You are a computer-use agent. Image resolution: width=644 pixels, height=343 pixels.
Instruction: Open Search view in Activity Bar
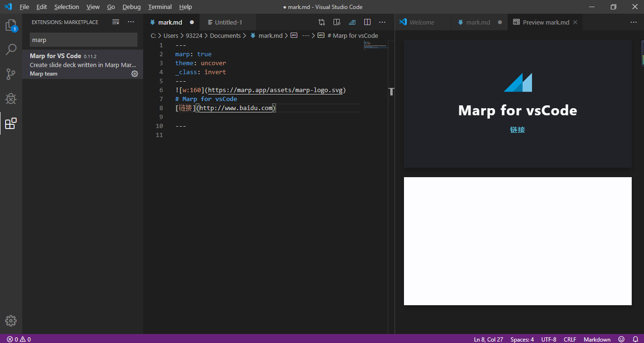tap(11, 50)
